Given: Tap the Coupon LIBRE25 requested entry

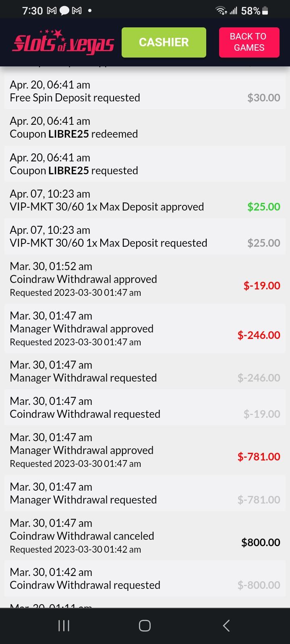Looking at the screenshot, I should [x=145, y=164].
